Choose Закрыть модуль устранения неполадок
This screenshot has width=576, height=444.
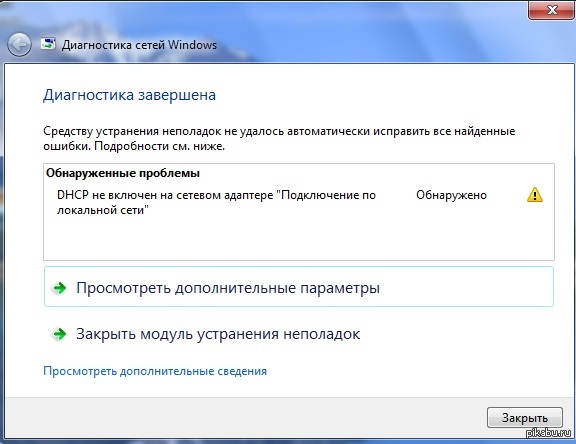218,334
